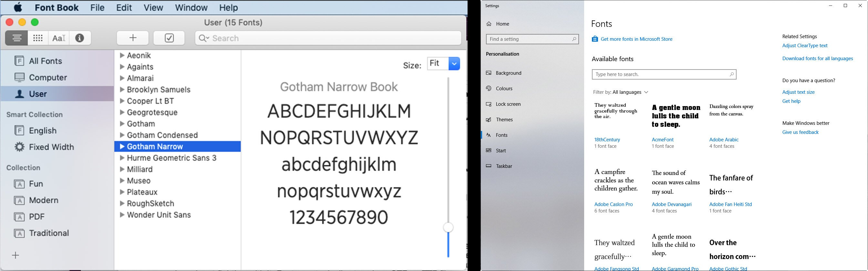Open the Apple menu
This screenshot has height=271, width=868.
point(18,7)
